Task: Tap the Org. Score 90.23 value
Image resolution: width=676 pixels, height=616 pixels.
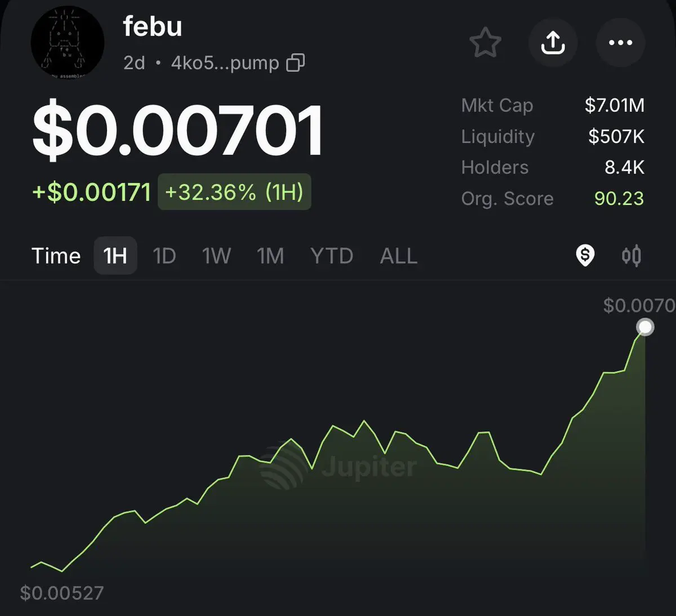Action: (x=619, y=198)
